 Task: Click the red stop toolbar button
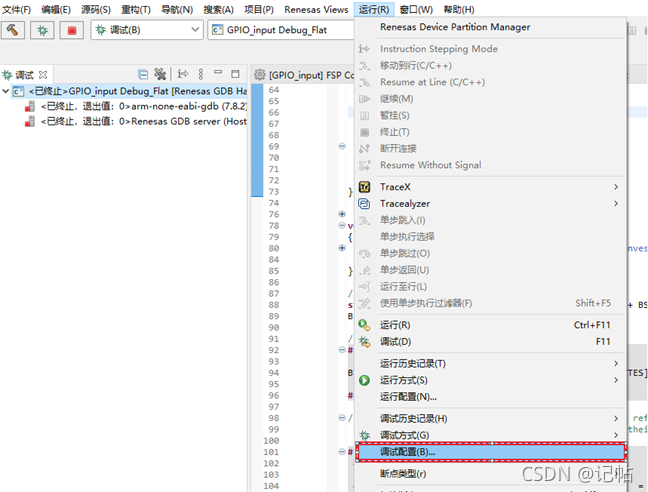click(x=71, y=30)
